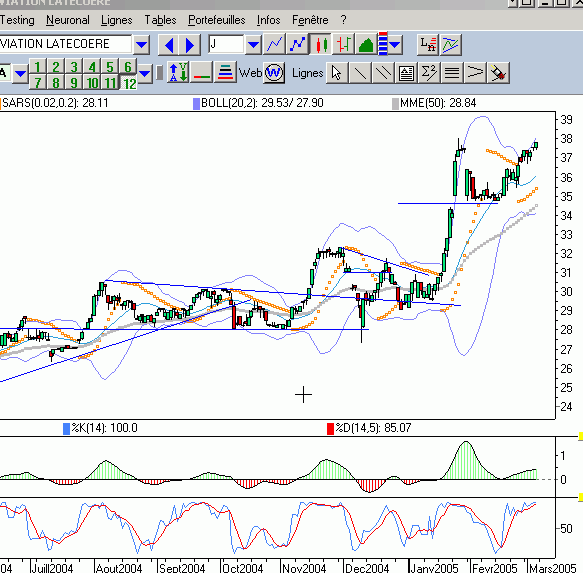Select duration button 12

click(x=128, y=83)
